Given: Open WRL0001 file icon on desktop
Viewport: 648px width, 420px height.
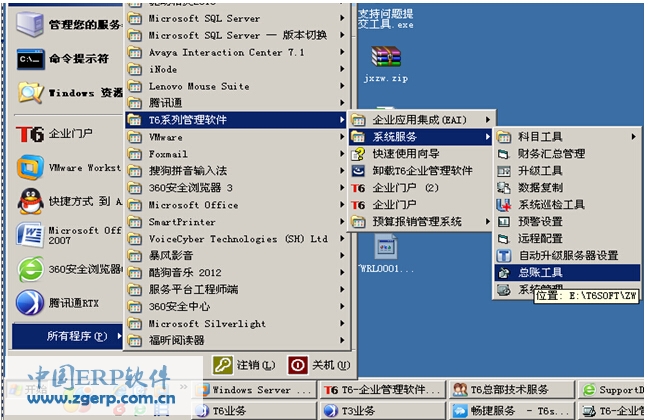Looking at the screenshot, I should 386,247.
